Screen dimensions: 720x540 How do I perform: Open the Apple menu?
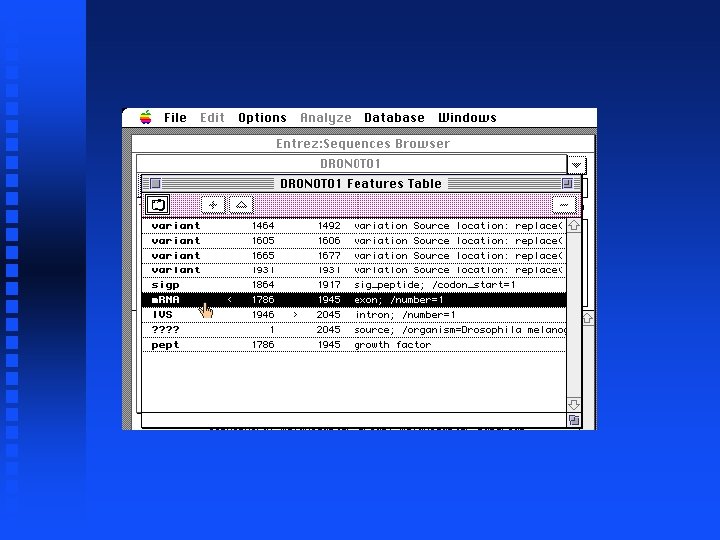coord(146,118)
